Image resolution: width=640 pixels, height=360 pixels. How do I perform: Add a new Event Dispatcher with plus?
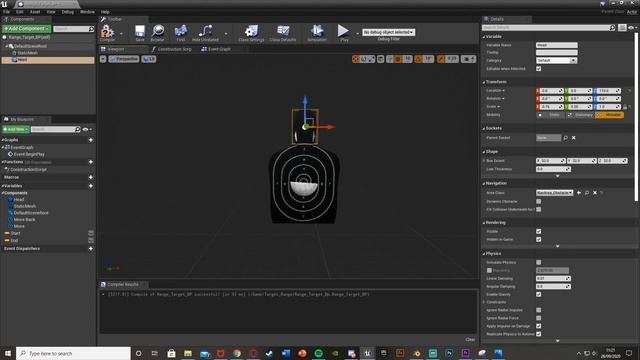click(x=91, y=249)
